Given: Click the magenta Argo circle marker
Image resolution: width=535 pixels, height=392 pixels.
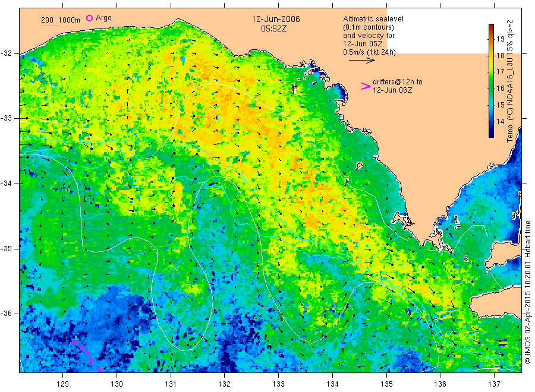Looking at the screenshot, I should pos(89,18).
